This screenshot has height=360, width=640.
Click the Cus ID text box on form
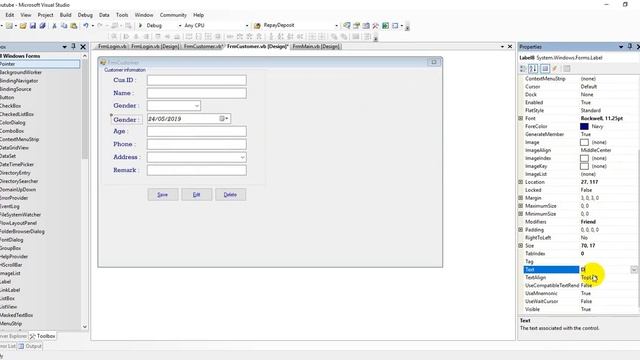coord(197,80)
